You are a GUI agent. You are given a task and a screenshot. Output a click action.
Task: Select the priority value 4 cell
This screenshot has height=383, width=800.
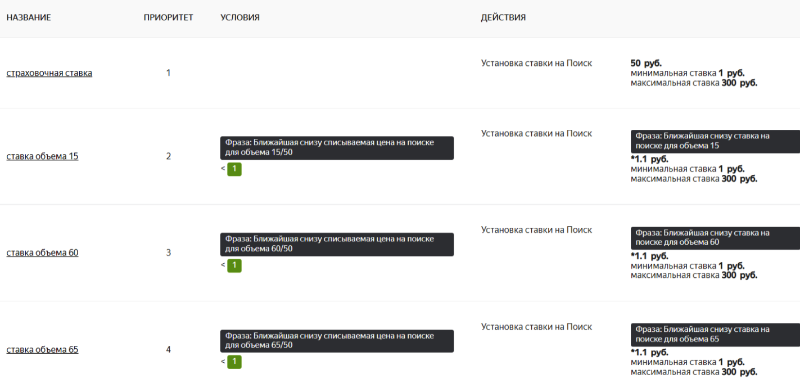click(x=168, y=350)
